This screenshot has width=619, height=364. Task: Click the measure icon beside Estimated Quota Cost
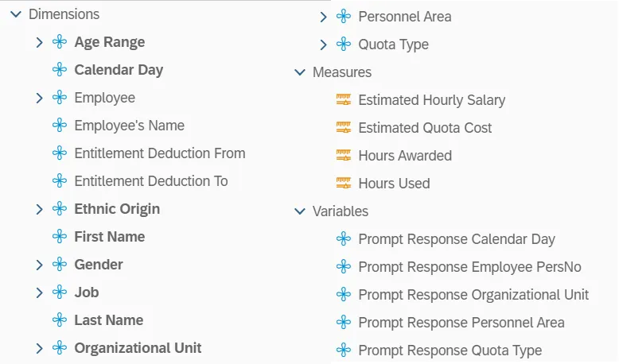[x=344, y=128]
